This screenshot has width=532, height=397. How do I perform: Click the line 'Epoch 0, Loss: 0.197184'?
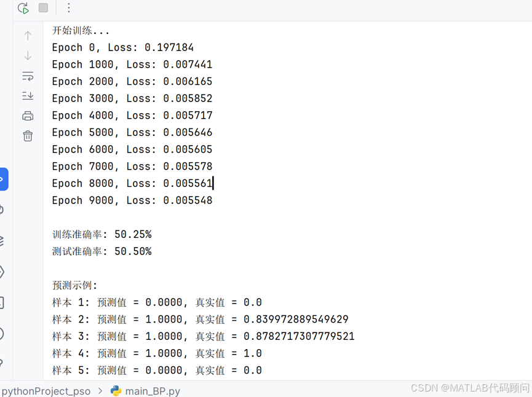(123, 47)
